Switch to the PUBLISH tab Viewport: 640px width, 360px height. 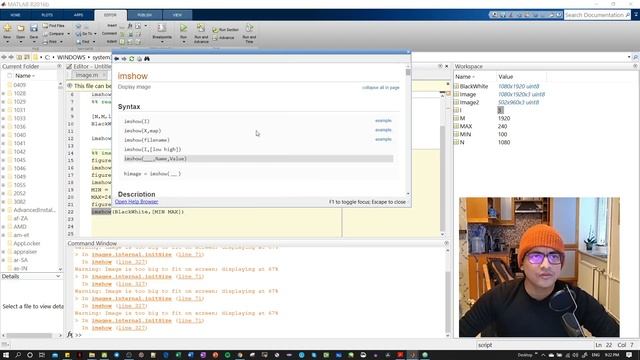tap(144, 15)
